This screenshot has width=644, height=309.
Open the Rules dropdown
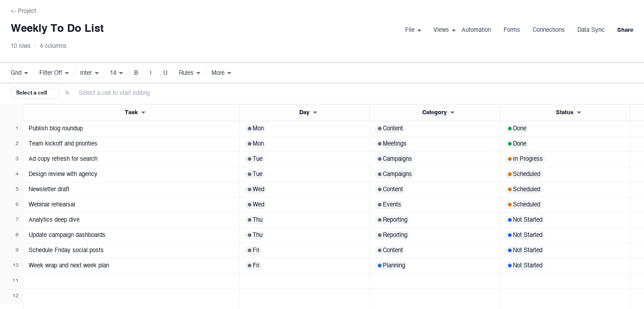coord(190,73)
